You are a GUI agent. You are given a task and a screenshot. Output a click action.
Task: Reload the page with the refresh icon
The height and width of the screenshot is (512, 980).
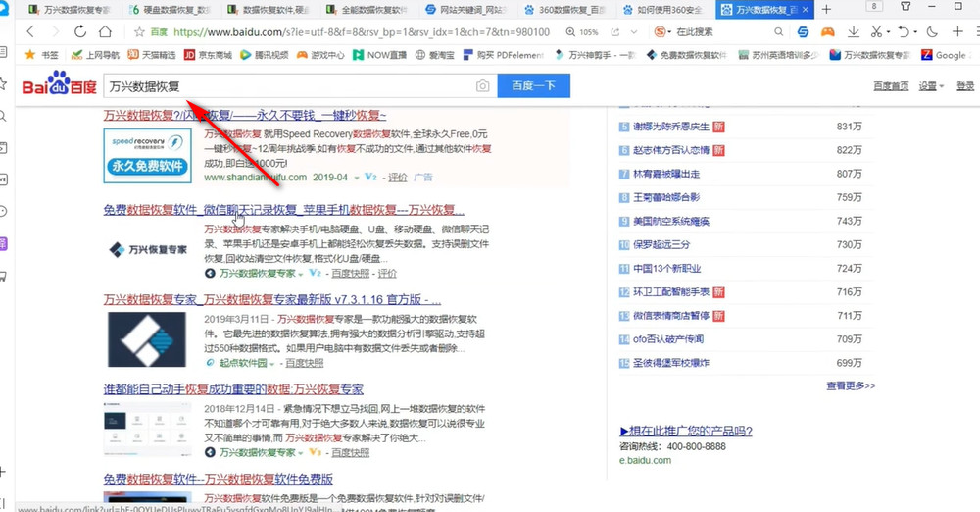tap(80, 32)
